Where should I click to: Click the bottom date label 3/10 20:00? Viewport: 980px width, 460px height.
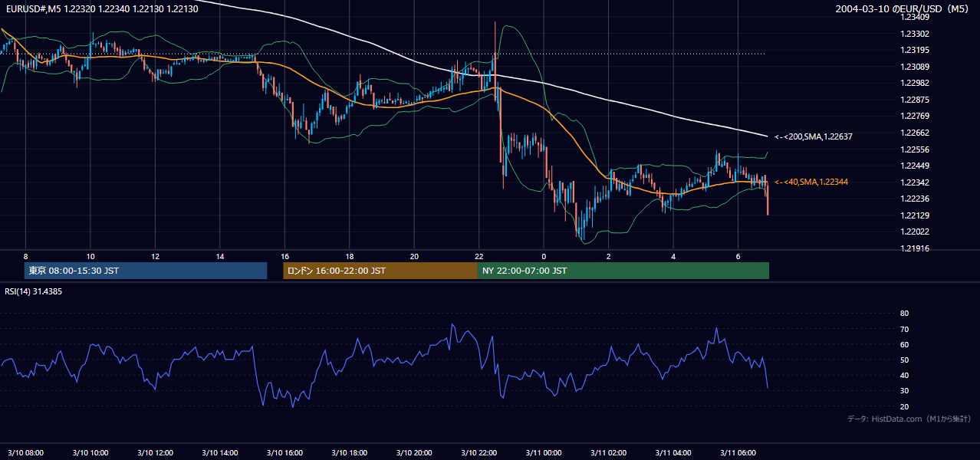point(414,452)
